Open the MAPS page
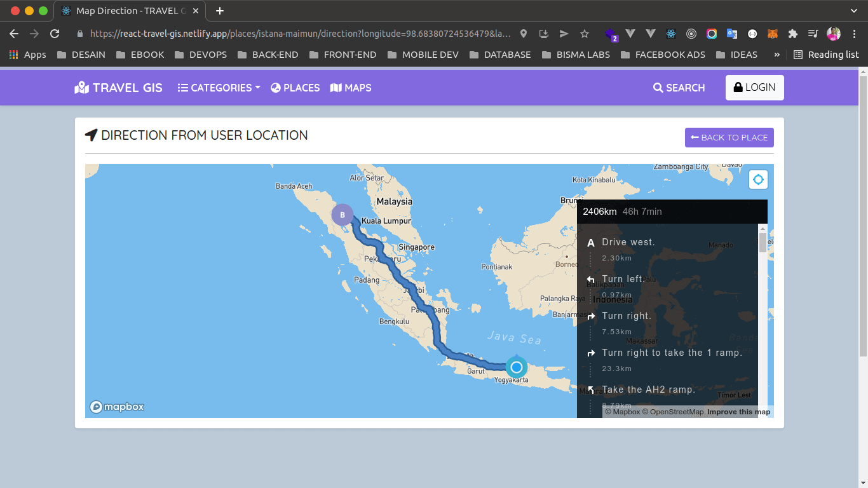This screenshot has height=488, width=868. [351, 88]
